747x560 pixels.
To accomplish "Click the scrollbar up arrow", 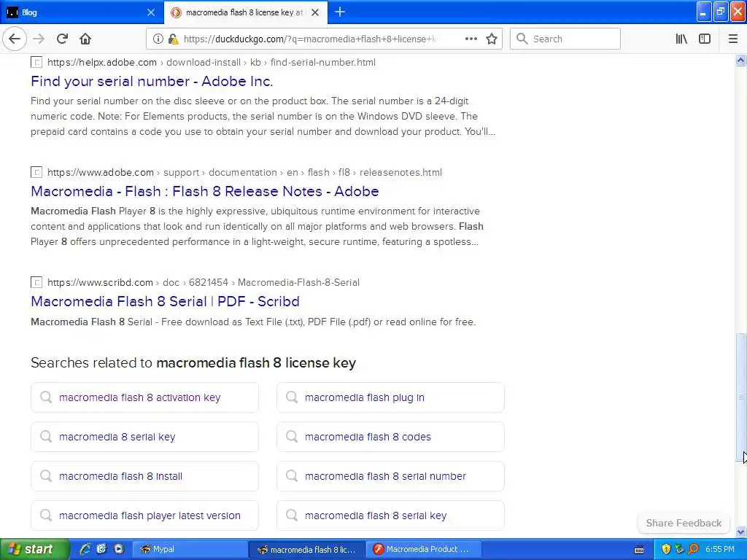I will pyautogui.click(x=740, y=61).
